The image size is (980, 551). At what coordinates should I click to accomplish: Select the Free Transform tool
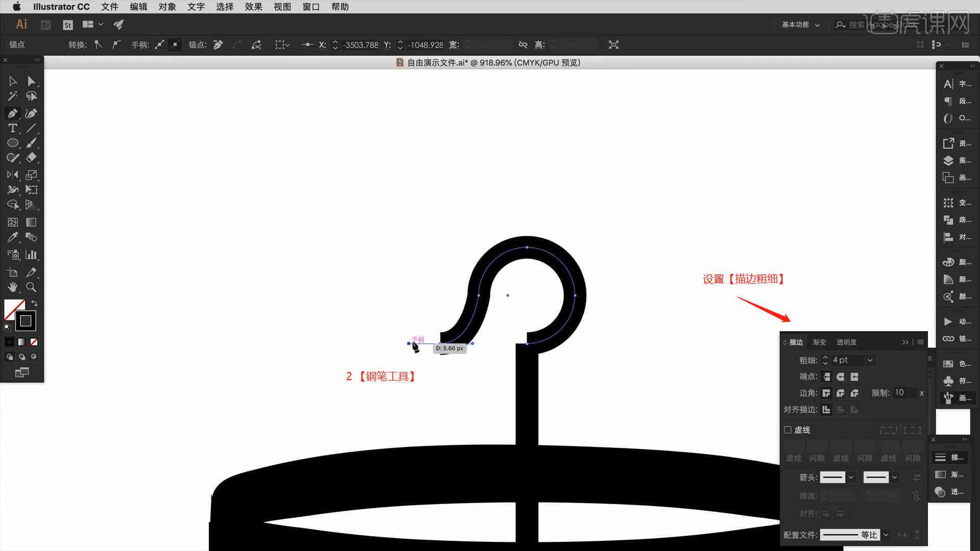[31, 190]
